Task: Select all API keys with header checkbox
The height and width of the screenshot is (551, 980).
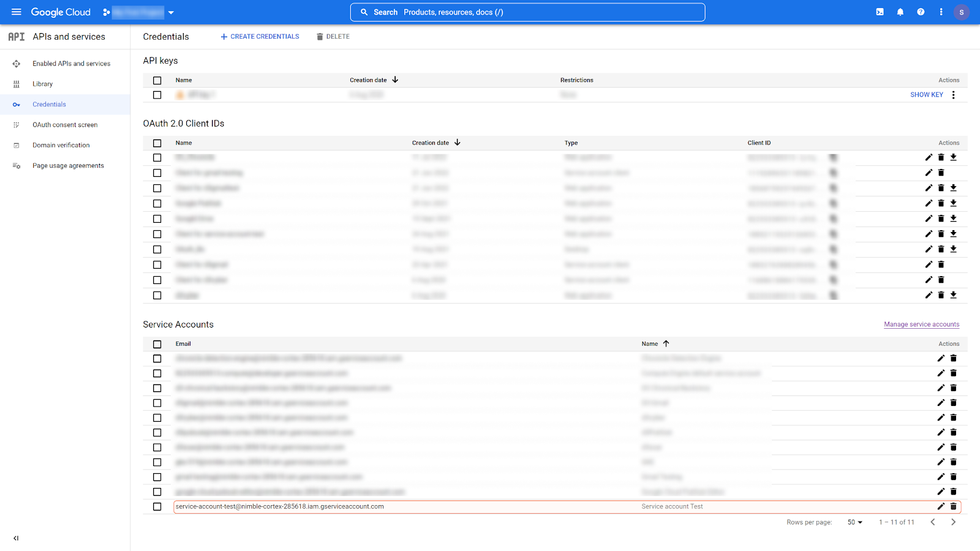Action: pyautogui.click(x=157, y=80)
